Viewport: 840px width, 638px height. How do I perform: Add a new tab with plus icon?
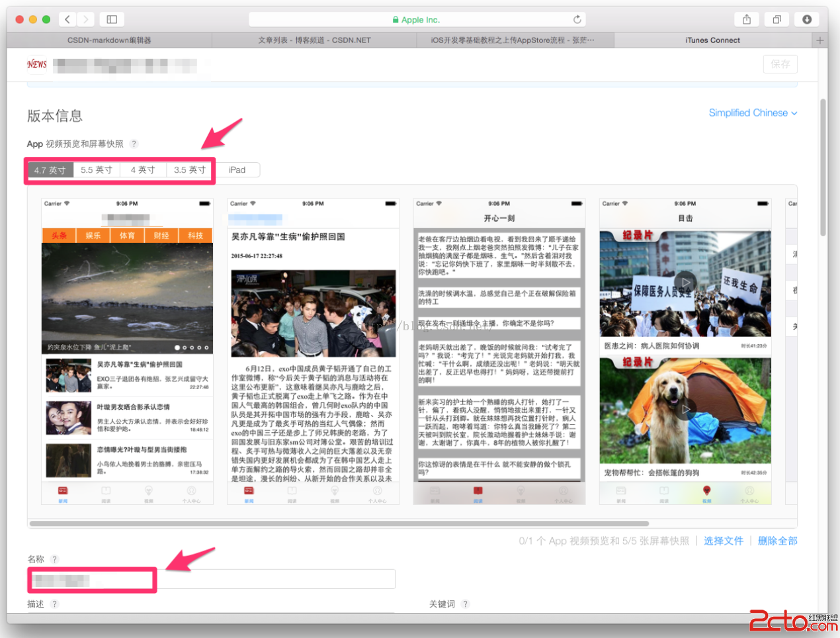pyautogui.click(x=819, y=40)
